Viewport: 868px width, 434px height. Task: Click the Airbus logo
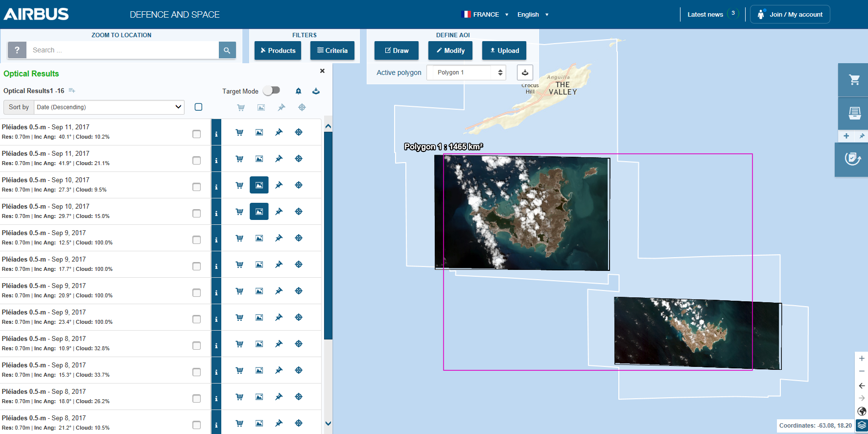36,14
